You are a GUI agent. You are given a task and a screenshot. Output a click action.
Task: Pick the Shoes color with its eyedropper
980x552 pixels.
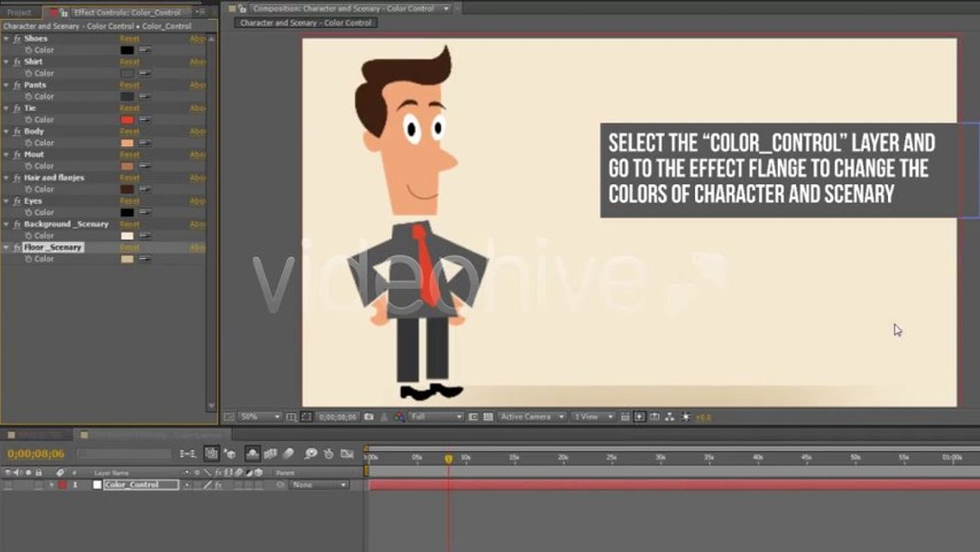click(145, 50)
